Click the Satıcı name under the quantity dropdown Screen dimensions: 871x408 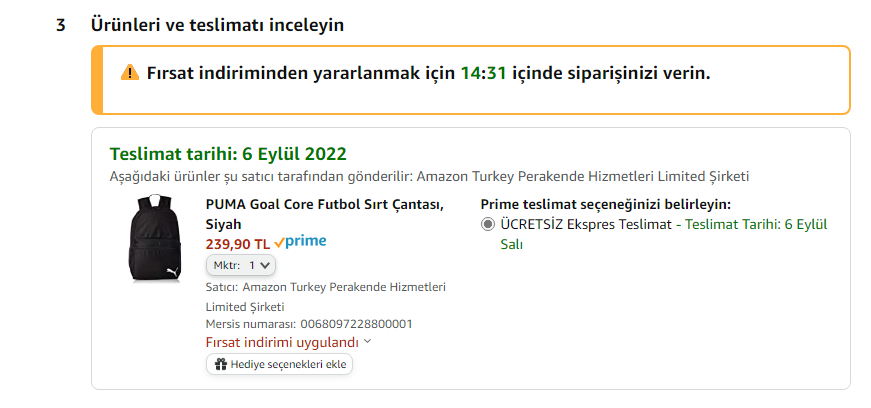click(344, 287)
